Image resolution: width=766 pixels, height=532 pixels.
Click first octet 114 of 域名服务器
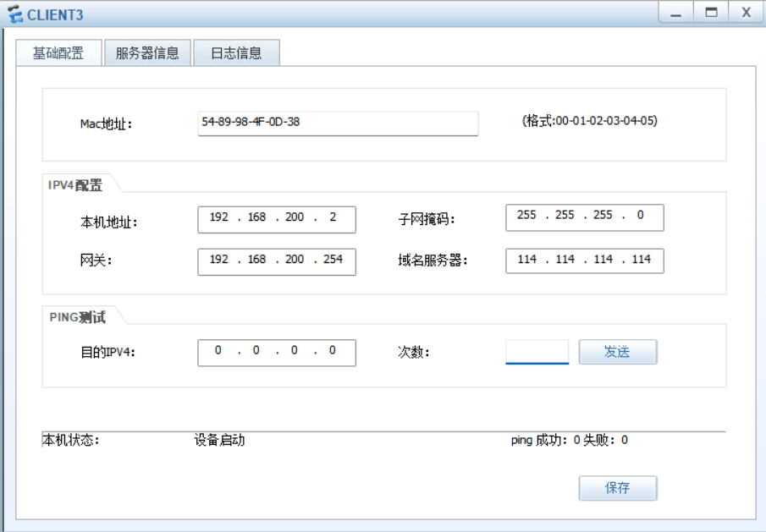pos(526,260)
